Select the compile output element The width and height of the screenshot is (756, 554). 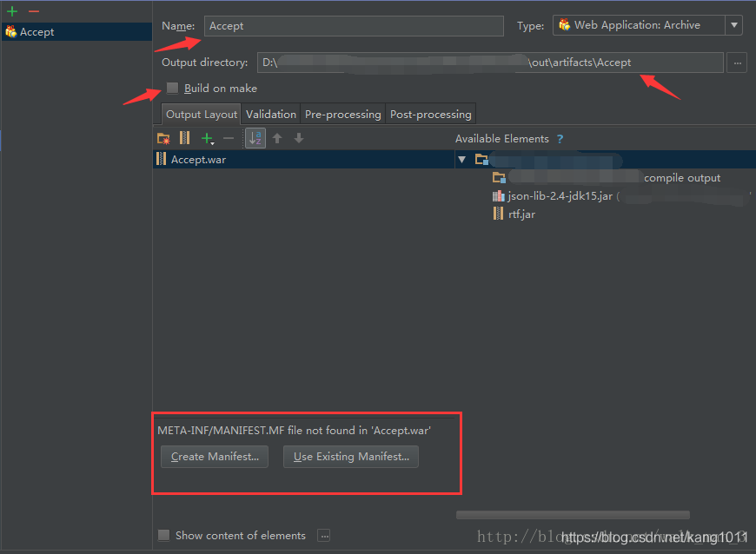click(x=607, y=178)
